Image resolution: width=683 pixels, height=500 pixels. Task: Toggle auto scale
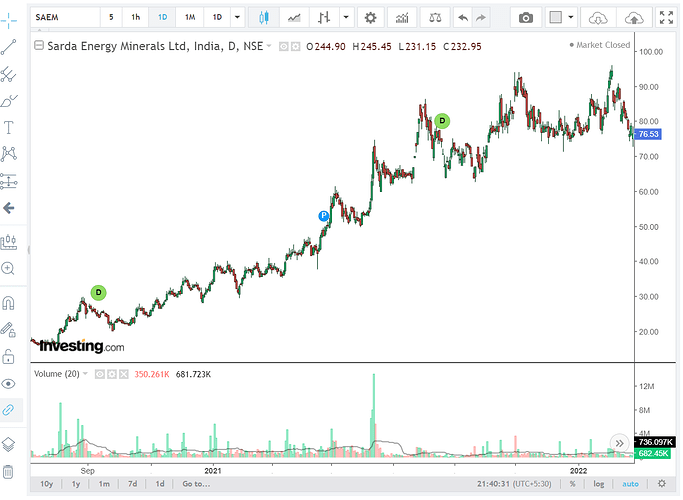coord(630,484)
